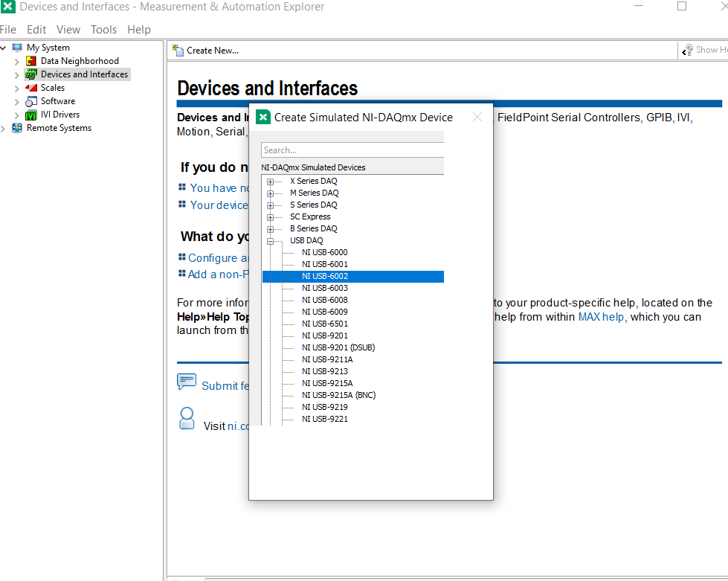728x581 pixels.
Task: Click the Configure a... link
Action: tap(218, 257)
